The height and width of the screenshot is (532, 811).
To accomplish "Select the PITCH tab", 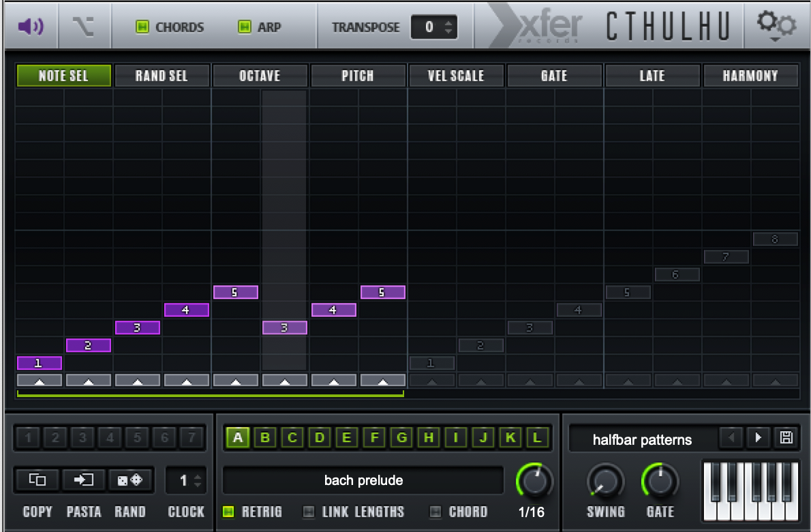I will 358,76.
